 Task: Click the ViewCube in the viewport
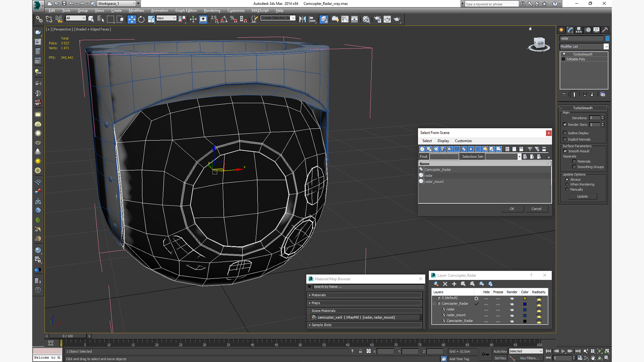tap(539, 44)
